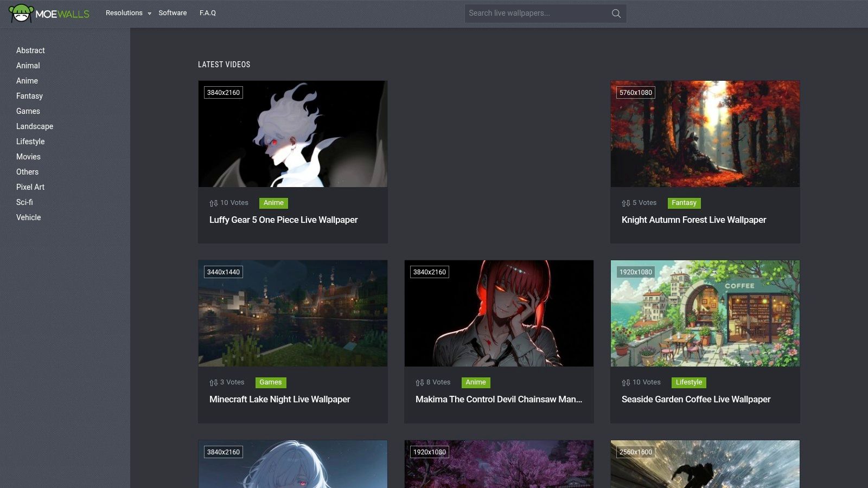Open the Landscape category
This screenshot has height=488, width=868.
click(x=35, y=126)
